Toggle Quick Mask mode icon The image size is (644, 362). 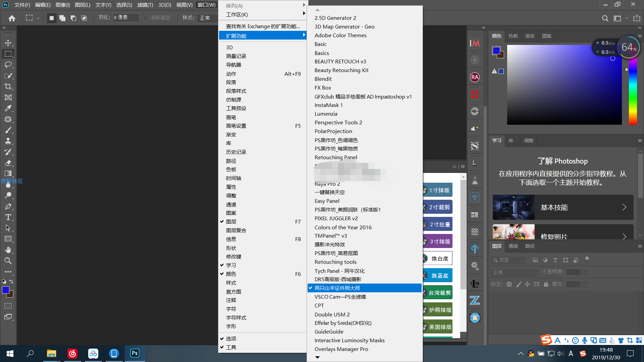[x=8, y=306]
